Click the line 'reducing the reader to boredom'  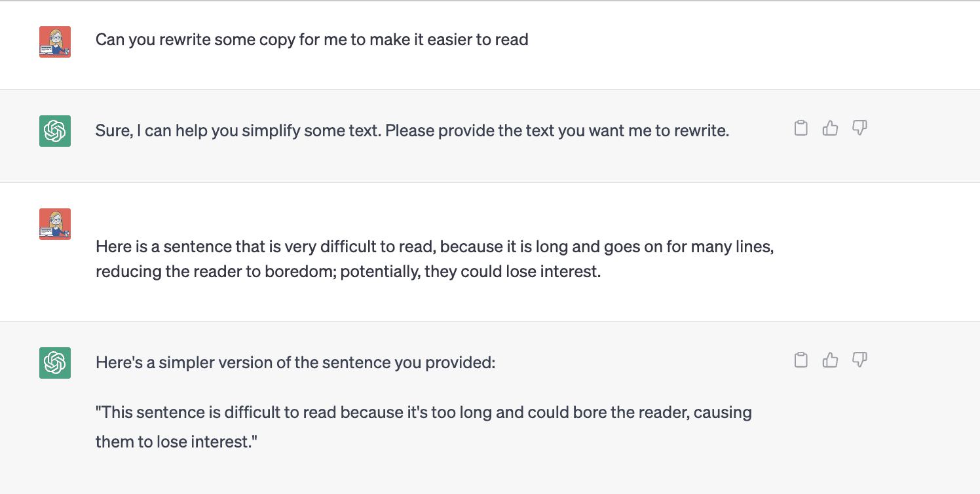tap(348, 272)
